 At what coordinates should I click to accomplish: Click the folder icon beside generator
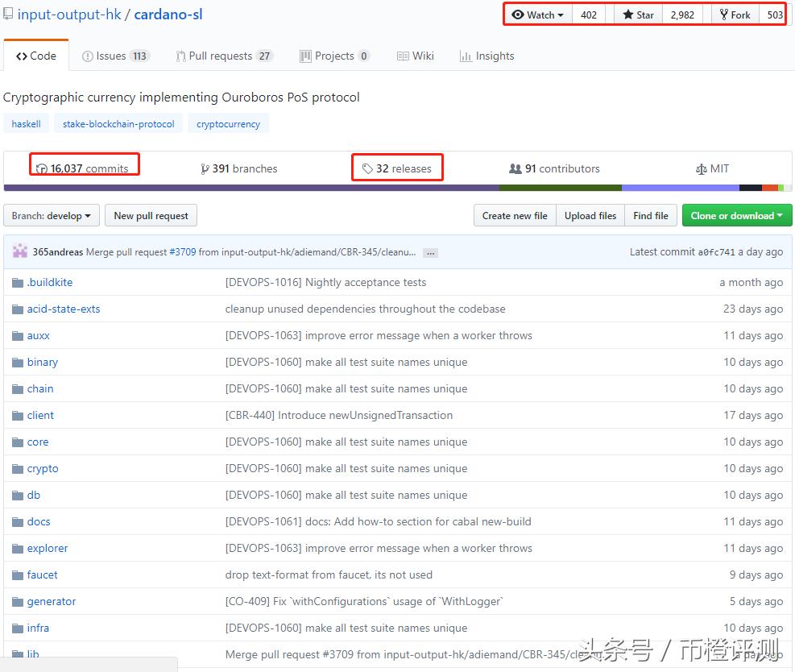click(x=18, y=602)
